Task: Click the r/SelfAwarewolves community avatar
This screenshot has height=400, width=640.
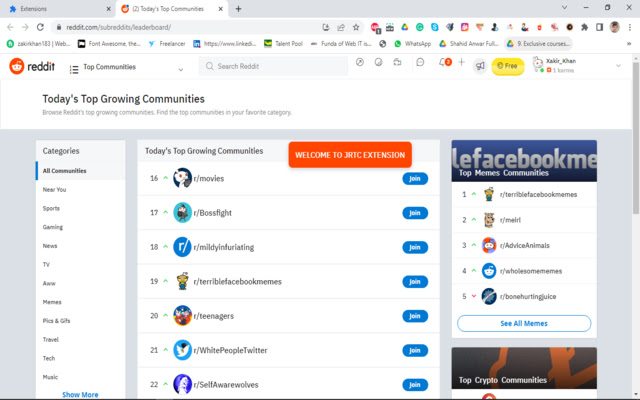Action: click(182, 384)
